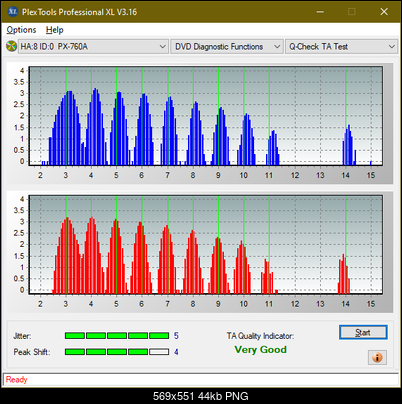Expand the Q-Check TA Test dropdown
402x404 pixels.
click(x=341, y=47)
